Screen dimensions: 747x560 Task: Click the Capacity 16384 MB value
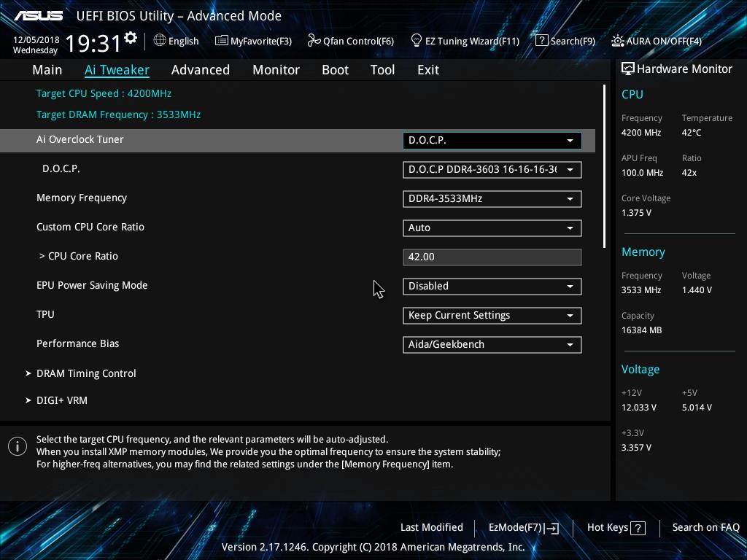[641, 330]
